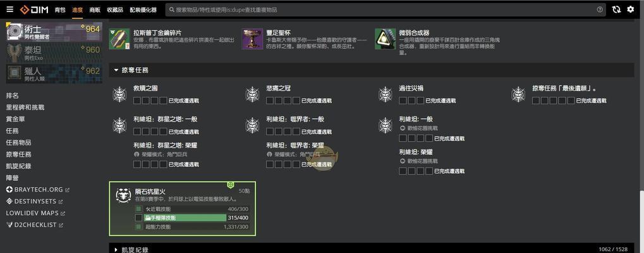Image resolution: width=644 pixels, height=253 pixels.
Task: Click the raid icon beside 利維坦：噬界者: 一般
Action: (253, 125)
